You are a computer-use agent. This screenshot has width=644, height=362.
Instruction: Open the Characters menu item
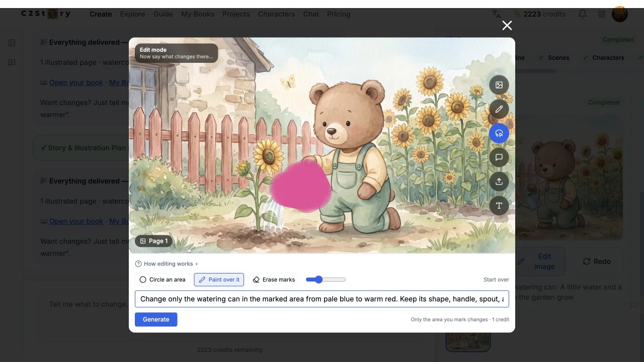(x=276, y=14)
